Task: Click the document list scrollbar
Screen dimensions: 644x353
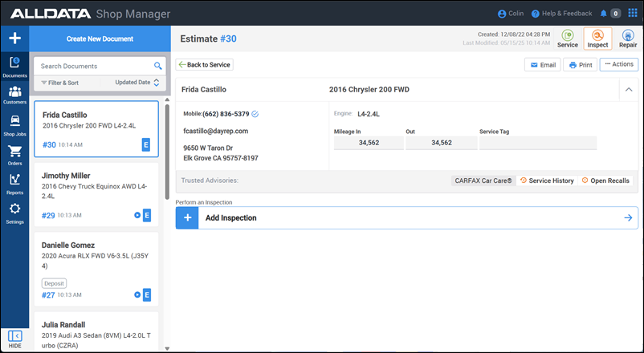Action: coord(167,152)
